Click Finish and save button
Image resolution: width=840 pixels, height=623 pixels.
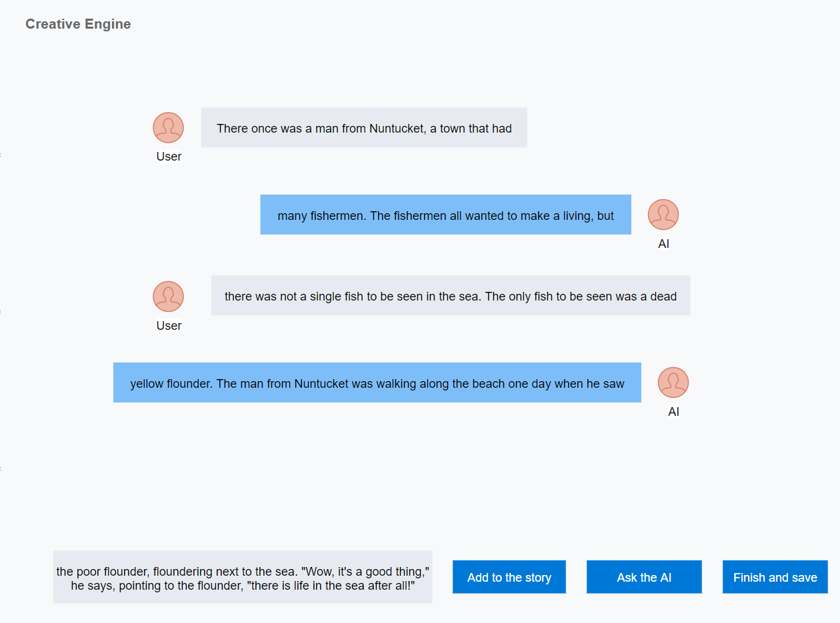tap(775, 577)
